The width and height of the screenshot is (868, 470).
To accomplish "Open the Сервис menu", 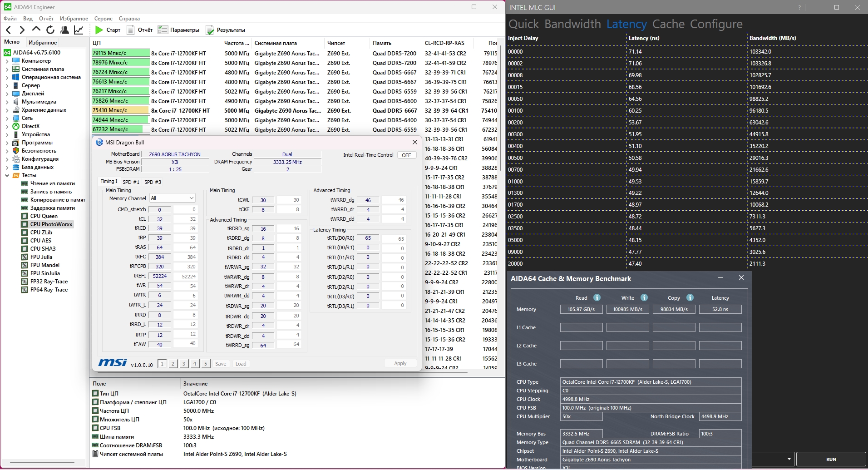I will (103, 19).
